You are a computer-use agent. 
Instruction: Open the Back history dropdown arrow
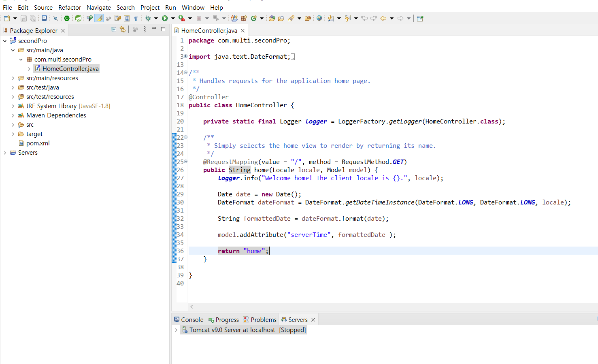(x=392, y=18)
